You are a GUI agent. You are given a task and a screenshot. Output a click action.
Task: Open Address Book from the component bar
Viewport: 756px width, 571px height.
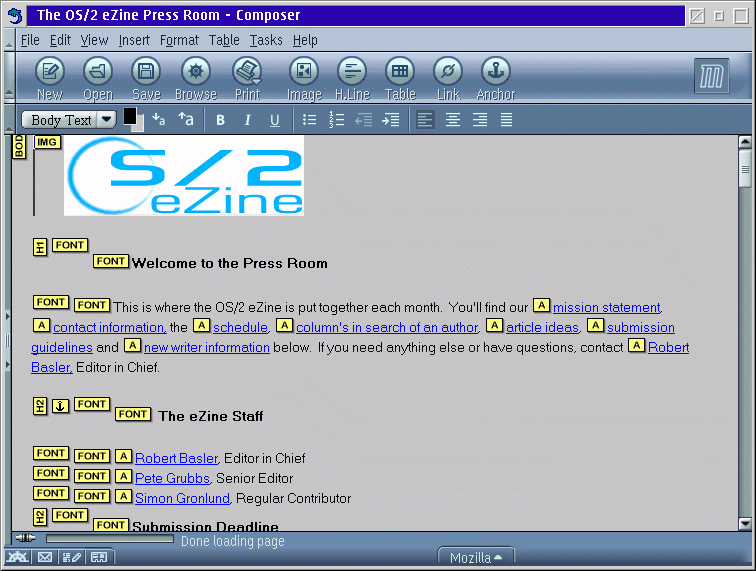pos(99,557)
